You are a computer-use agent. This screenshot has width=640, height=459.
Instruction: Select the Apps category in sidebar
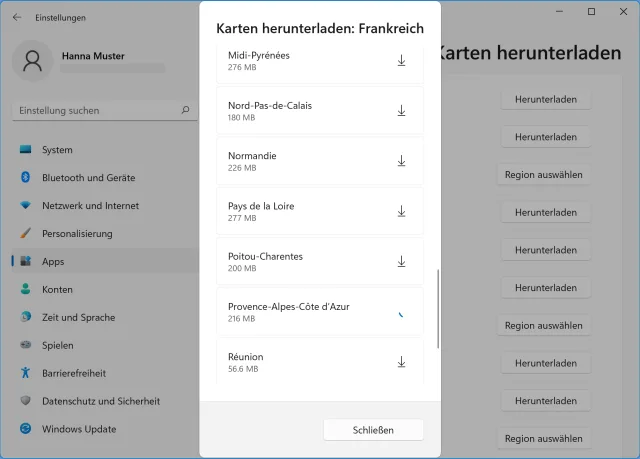(105, 262)
